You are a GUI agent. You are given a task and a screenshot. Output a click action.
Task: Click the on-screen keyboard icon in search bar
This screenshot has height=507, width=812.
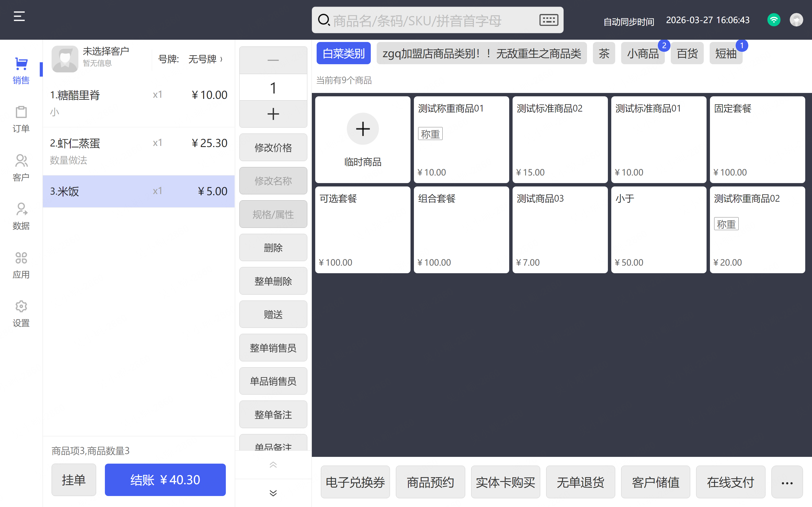coord(549,20)
